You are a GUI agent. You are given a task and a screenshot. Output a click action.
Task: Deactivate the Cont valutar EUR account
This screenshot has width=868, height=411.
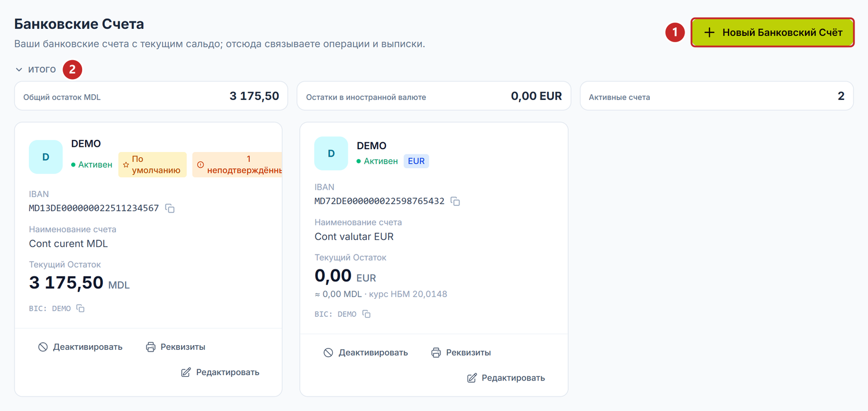tap(366, 353)
